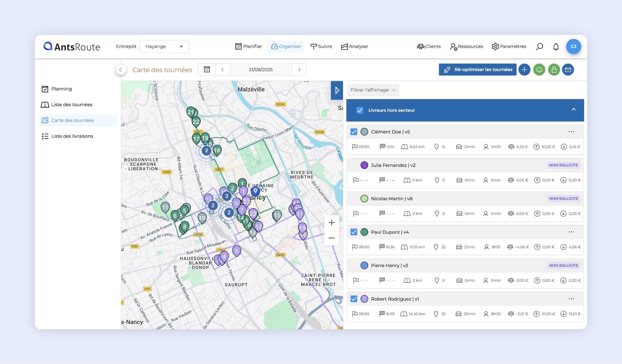The image size is (622, 364).
Task: Open the calendar date picker icon
Action: point(207,70)
